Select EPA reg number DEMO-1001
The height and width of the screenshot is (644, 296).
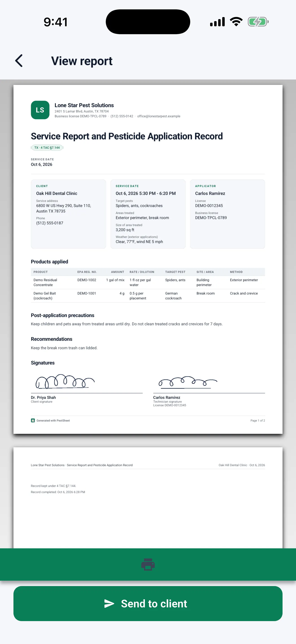coord(87,293)
